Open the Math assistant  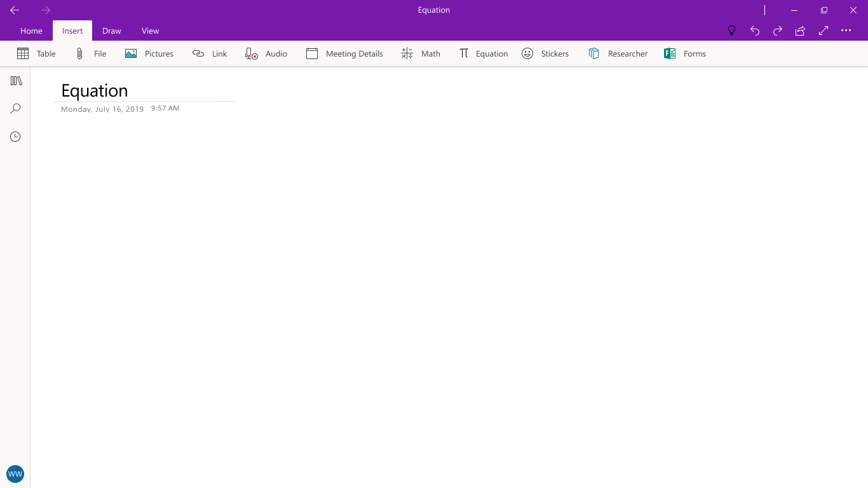tap(421, 54)
